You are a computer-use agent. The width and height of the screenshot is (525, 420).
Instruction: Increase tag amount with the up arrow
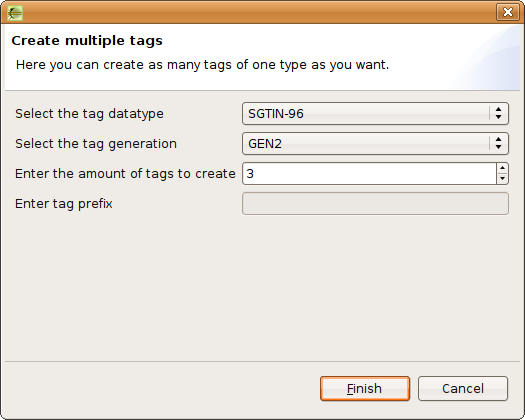502,168
